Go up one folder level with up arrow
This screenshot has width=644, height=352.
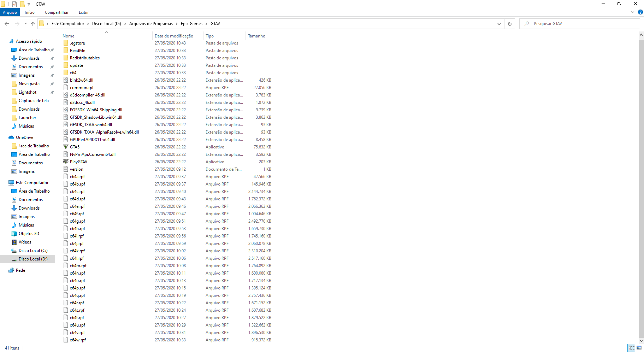[33, 23]
